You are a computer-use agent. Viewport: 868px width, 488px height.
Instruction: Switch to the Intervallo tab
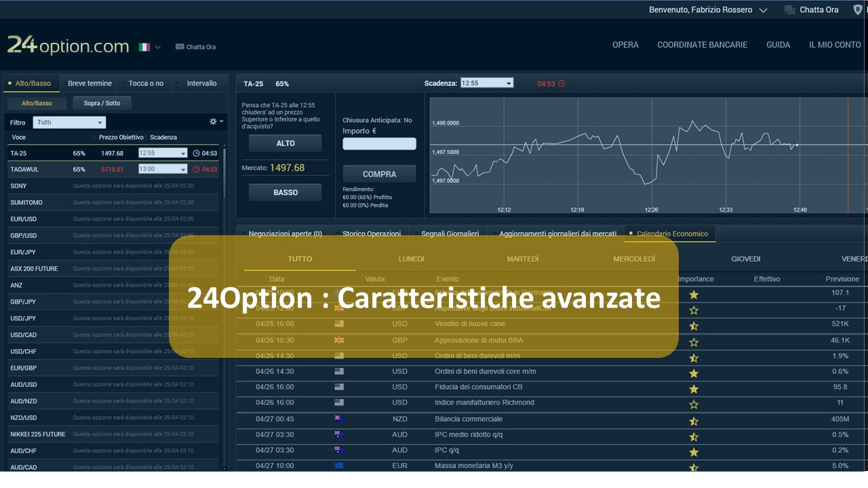[201, 83]
